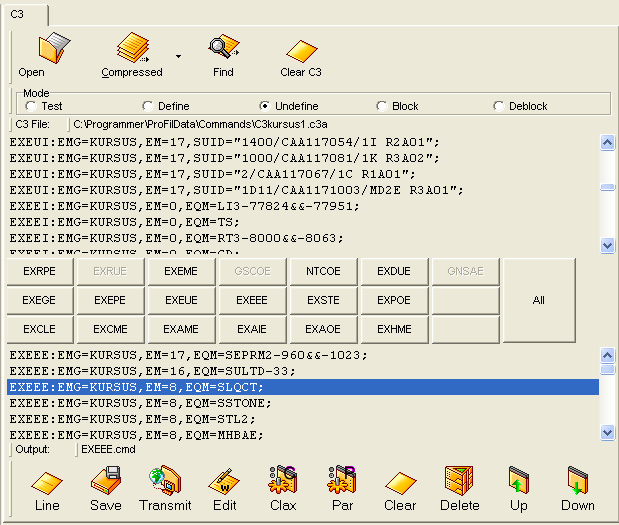The image size is (619, 525).
Task: Enable the Block mode radio button
Action: (x=382, y=106)
